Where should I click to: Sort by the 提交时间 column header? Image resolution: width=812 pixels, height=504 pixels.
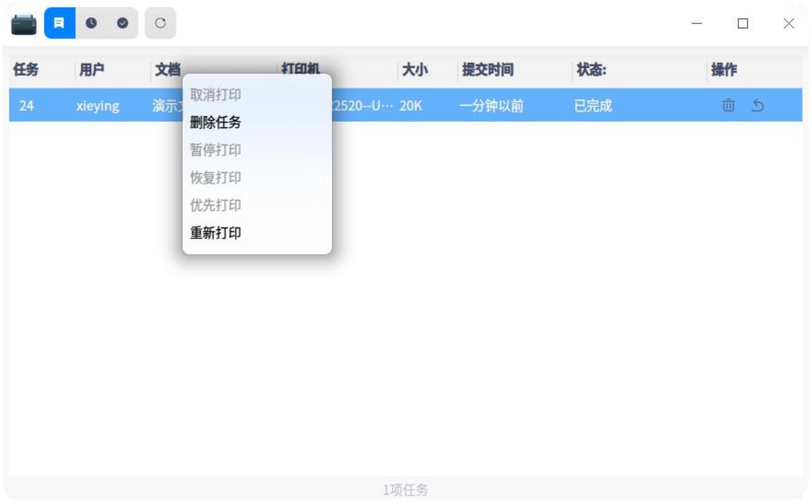488,71
